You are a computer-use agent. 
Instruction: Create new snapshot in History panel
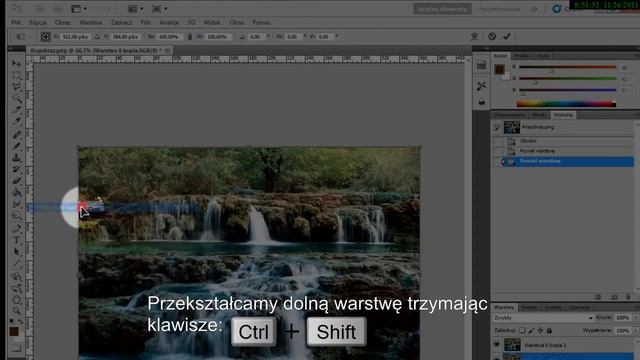[613, 297]
